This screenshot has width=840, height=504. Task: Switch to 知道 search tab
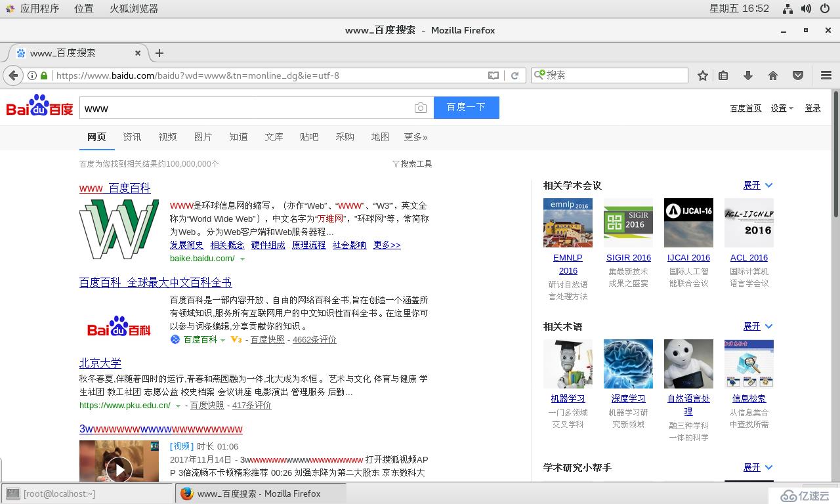click(238, 137)
